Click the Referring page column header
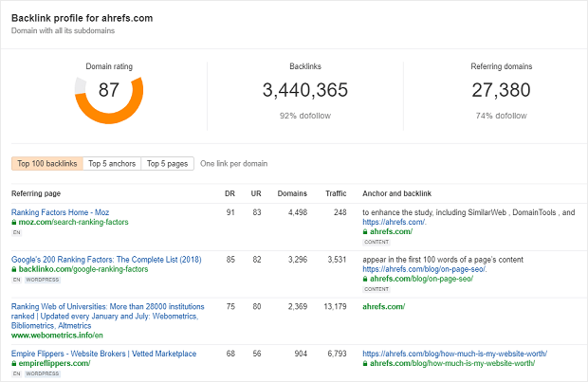The height and width of the screenshot is (382, 588). pyautogui.click(x=36, y=193)
